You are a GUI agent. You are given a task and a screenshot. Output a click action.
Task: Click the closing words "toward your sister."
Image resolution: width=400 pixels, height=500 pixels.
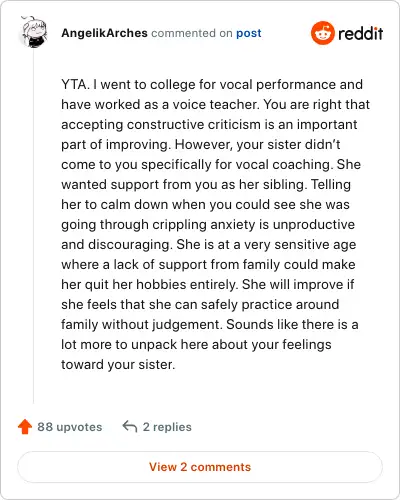click(118, 364)
